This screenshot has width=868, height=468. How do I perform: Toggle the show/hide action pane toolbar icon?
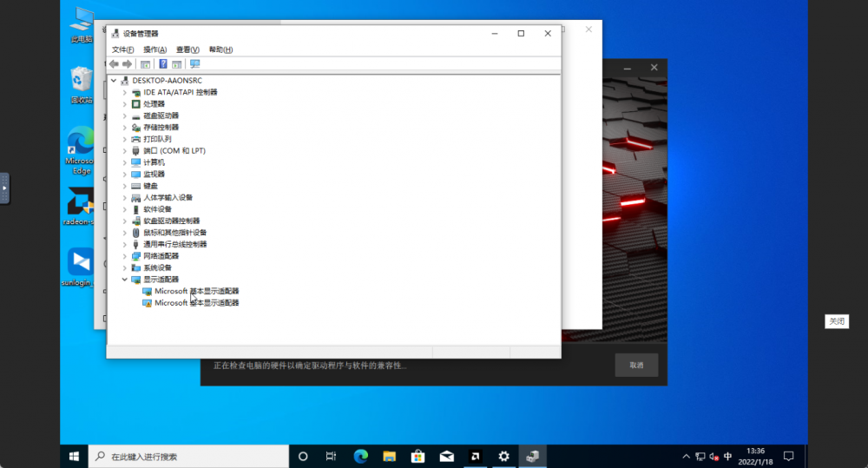click(176, 63)
